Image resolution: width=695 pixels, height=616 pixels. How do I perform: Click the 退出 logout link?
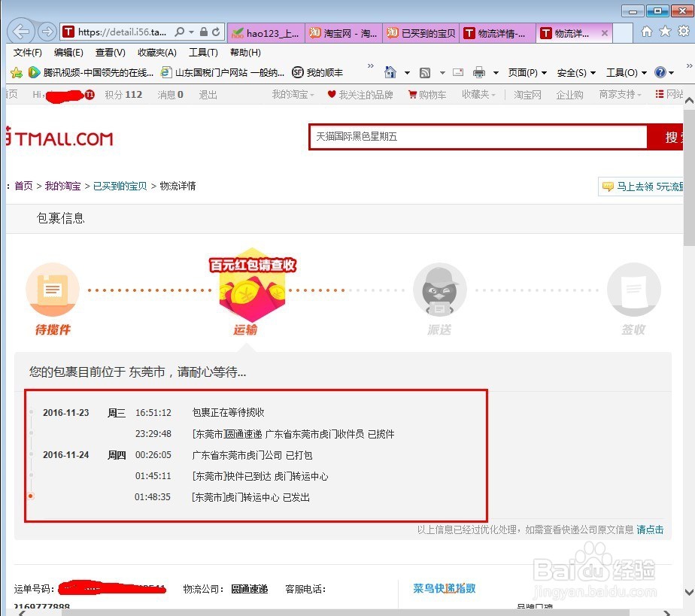pos(208,94)
